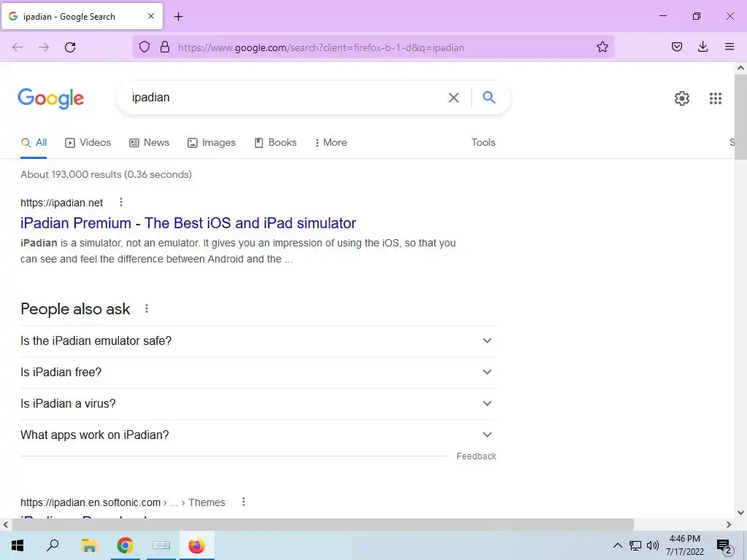The height and width of the screenshot is (560, 747).
Task: Open Windows taskbar search
Action: click(x=53, y=545)
